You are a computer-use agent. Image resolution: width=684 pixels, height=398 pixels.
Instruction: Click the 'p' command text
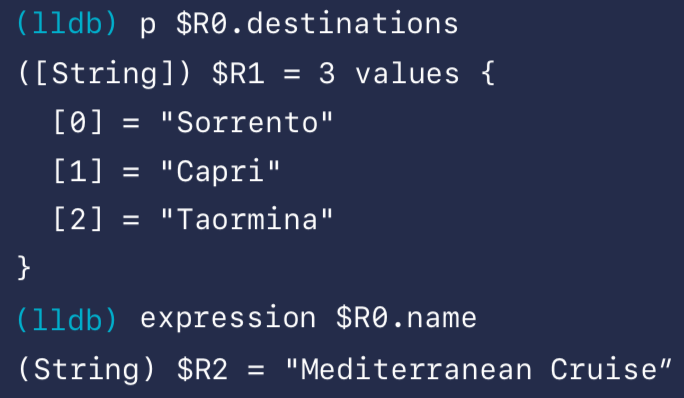coord(148,26)
